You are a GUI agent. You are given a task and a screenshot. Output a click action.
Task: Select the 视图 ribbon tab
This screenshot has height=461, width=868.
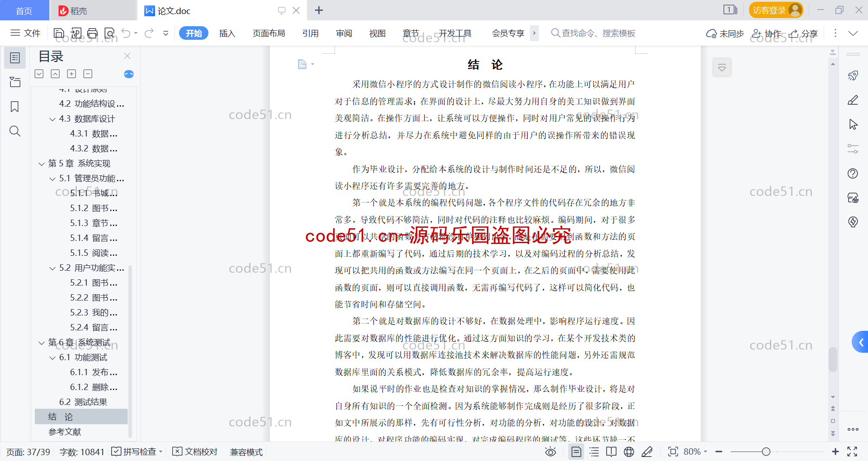377,33
